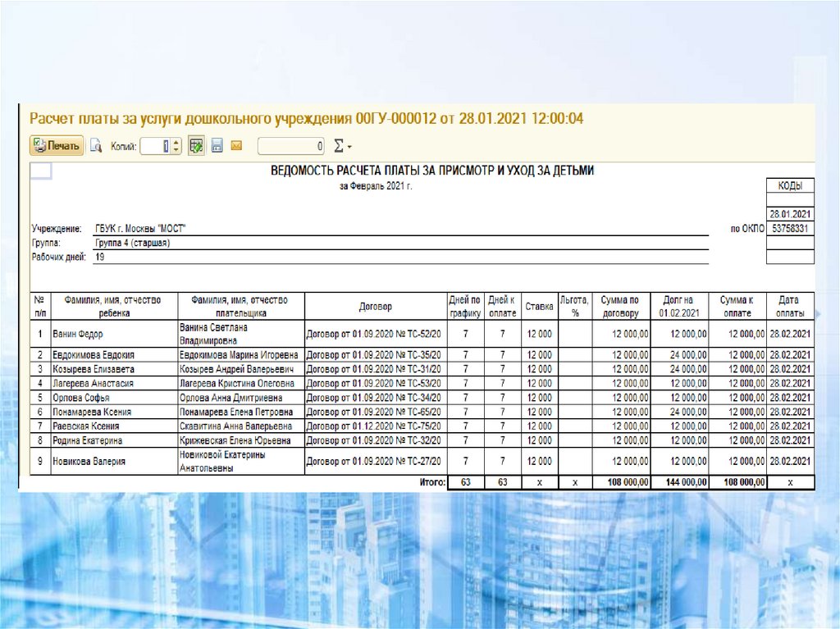Click the Печать print button
Screen dimensions: 840x629
click(x=57, y=146)
